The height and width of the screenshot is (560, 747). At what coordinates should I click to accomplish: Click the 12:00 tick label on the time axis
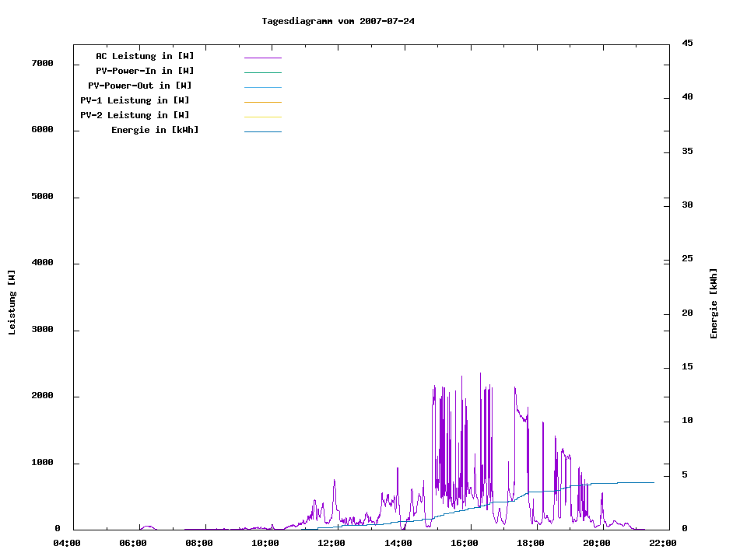tap(331, 544)
